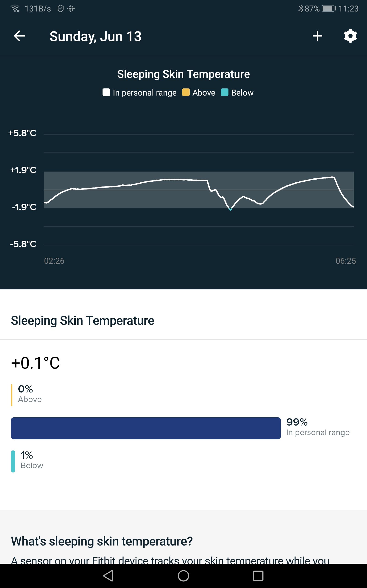Tap the 'What's sleeping skin temperature?' heading

point(102,541)
